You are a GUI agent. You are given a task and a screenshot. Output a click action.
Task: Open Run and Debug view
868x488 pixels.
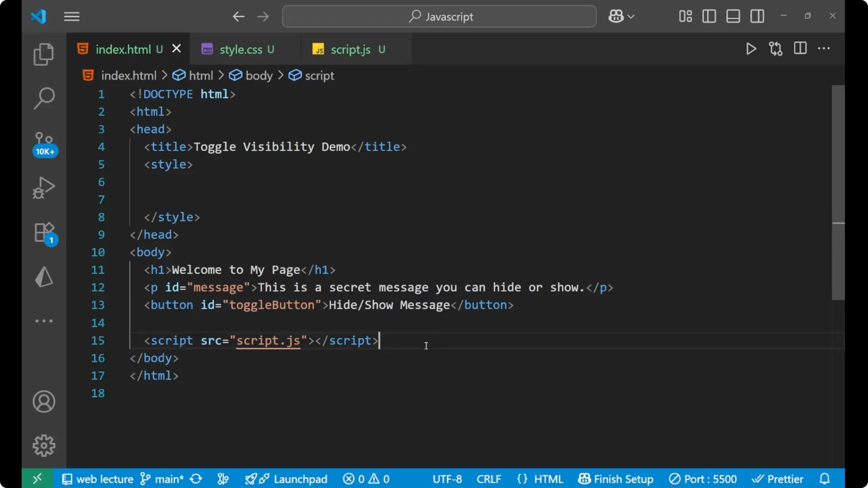43,187
